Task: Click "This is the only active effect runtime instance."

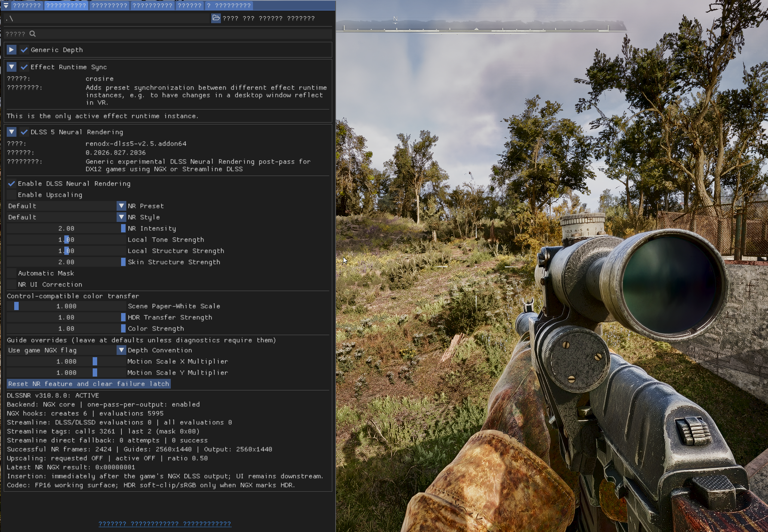Action: [103, 116]
